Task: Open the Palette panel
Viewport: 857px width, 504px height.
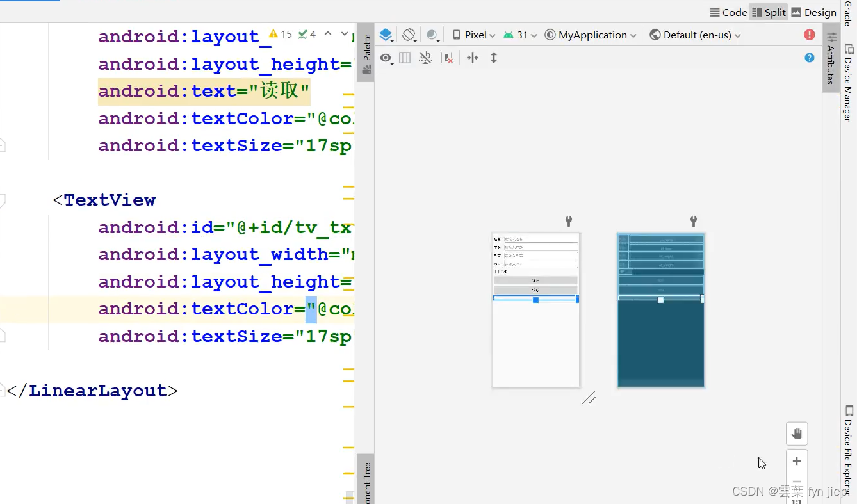Action: 366,53
